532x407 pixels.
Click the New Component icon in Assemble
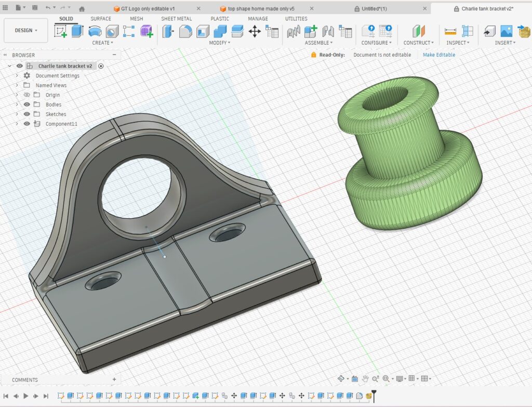[311, 32]
